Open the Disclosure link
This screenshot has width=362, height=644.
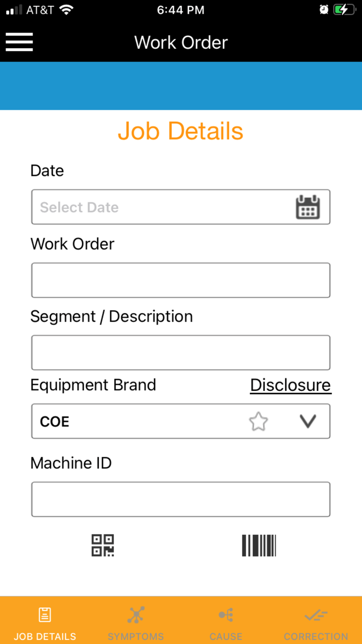pyautogui.click(x=290, y=385)
